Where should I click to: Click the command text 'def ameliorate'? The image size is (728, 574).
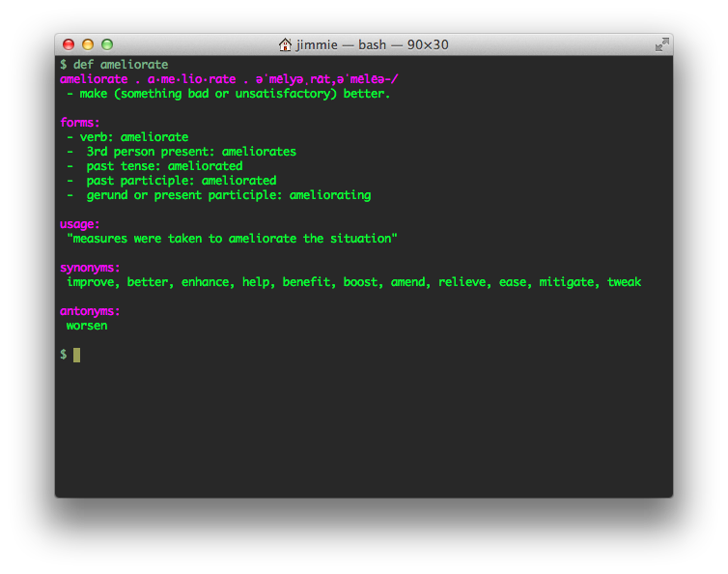click(121, 65)
